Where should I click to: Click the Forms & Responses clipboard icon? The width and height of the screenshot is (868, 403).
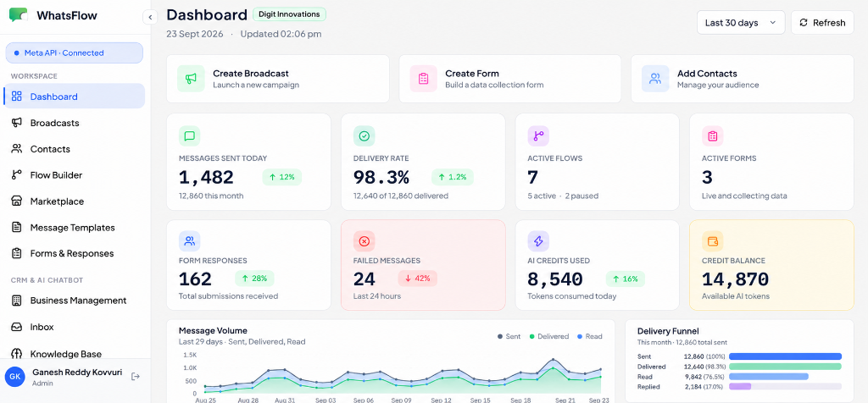point(17,253)
